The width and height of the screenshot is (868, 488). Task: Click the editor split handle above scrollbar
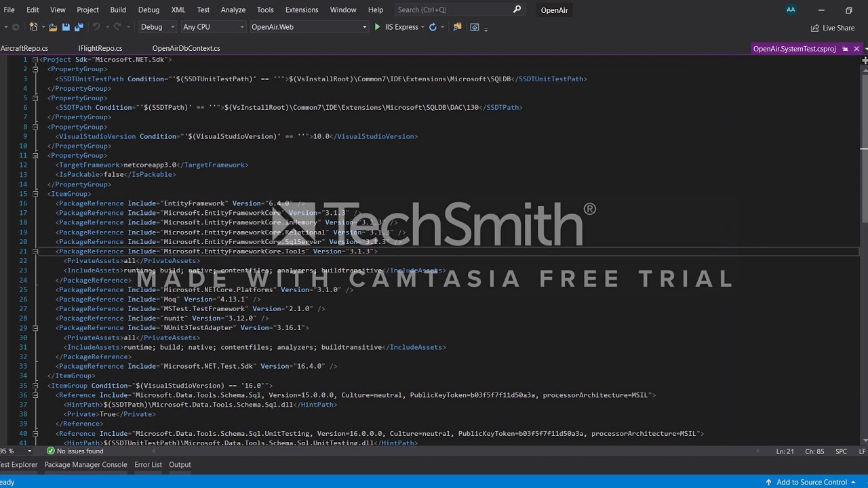[865, 60]
